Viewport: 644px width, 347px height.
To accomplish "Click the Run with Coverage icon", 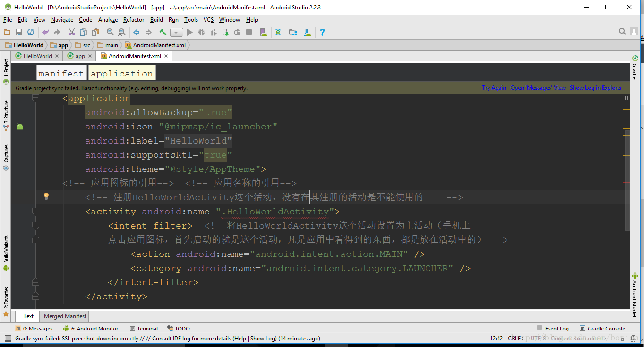I will click(x=214, y=32).
